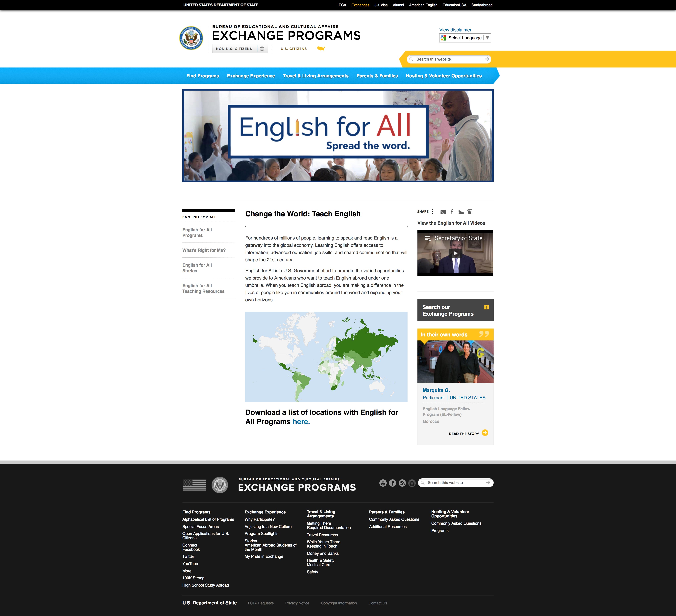Click the YouTube icon in footer
This screenshot has height=616, width=676.
(383, 483)
